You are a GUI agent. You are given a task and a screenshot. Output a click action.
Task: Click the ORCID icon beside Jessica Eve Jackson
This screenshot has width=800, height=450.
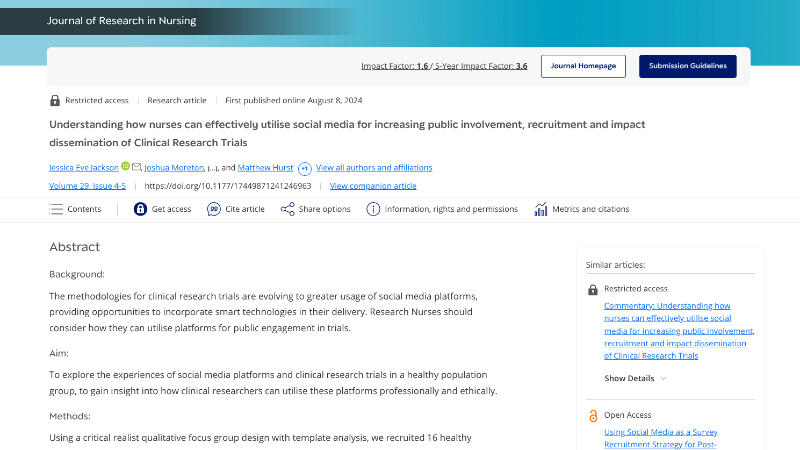click(126, 167)
